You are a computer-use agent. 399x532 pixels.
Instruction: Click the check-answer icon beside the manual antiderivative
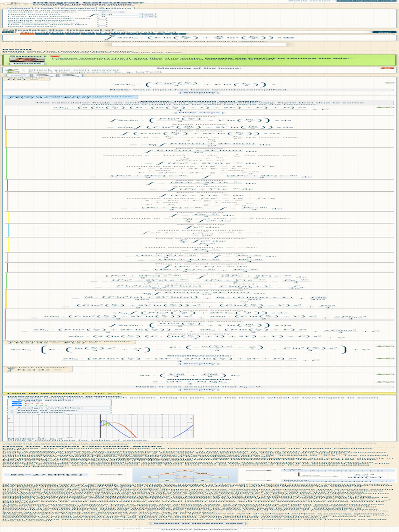(x=380, y=107)
